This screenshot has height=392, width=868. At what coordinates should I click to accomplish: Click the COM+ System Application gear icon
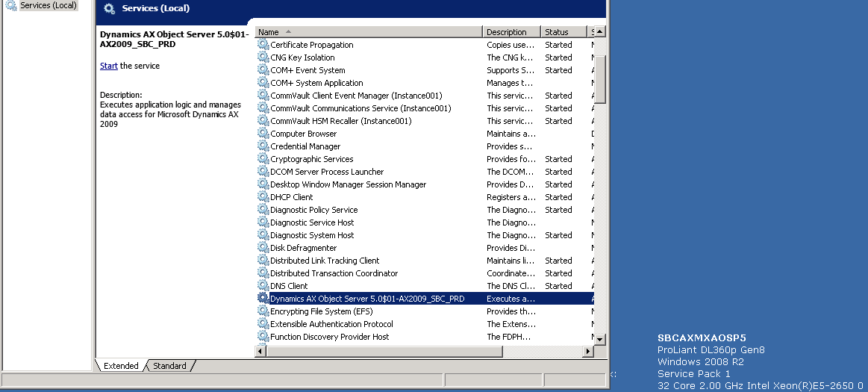263,82
